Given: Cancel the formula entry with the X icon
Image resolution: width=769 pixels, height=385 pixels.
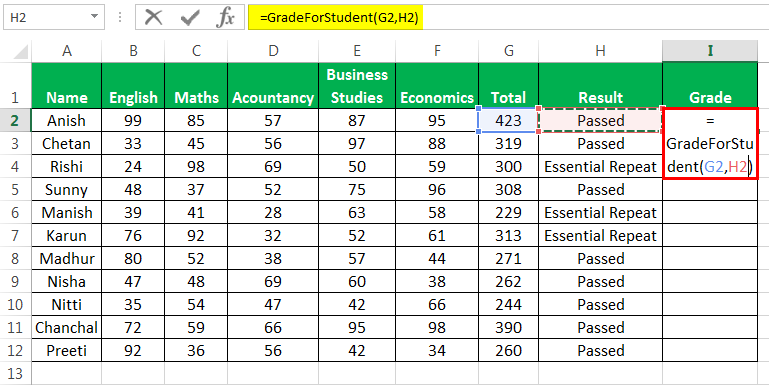Looking at the screenshot, I should [154, 18].
